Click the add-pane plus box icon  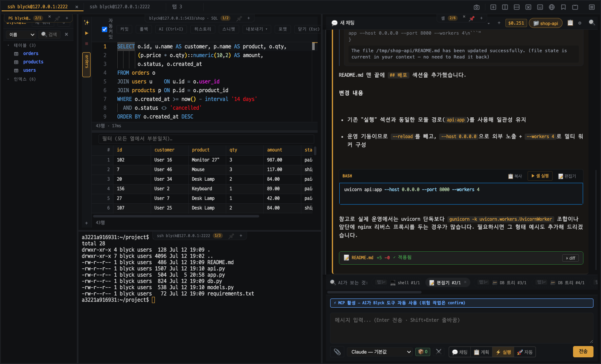tap(493, 7)
